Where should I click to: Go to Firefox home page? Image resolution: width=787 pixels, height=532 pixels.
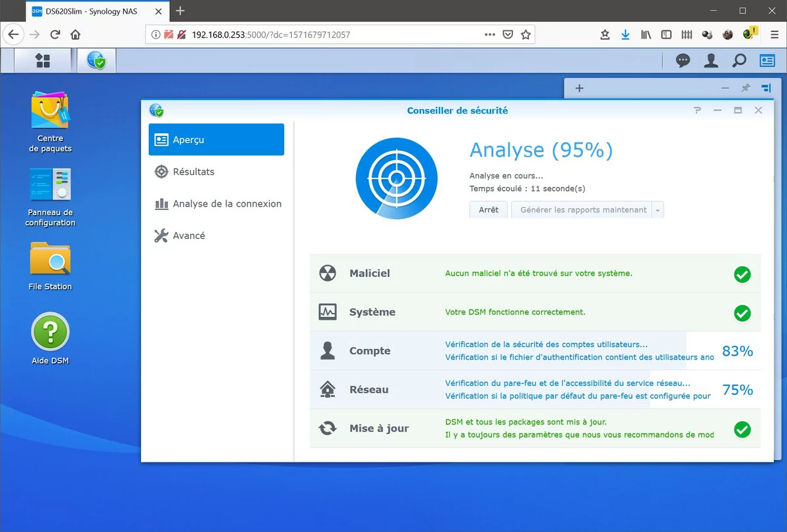click(x=75, y=35)
